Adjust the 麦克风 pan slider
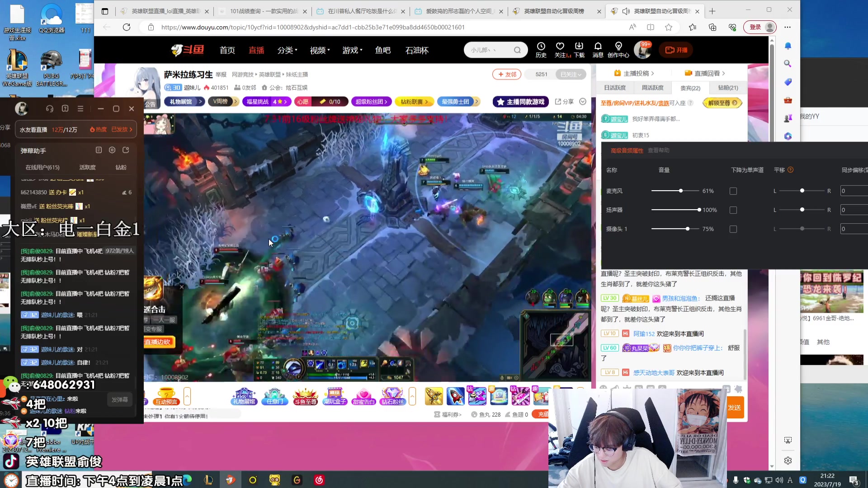Screen dimensions: 868x488 802,191
